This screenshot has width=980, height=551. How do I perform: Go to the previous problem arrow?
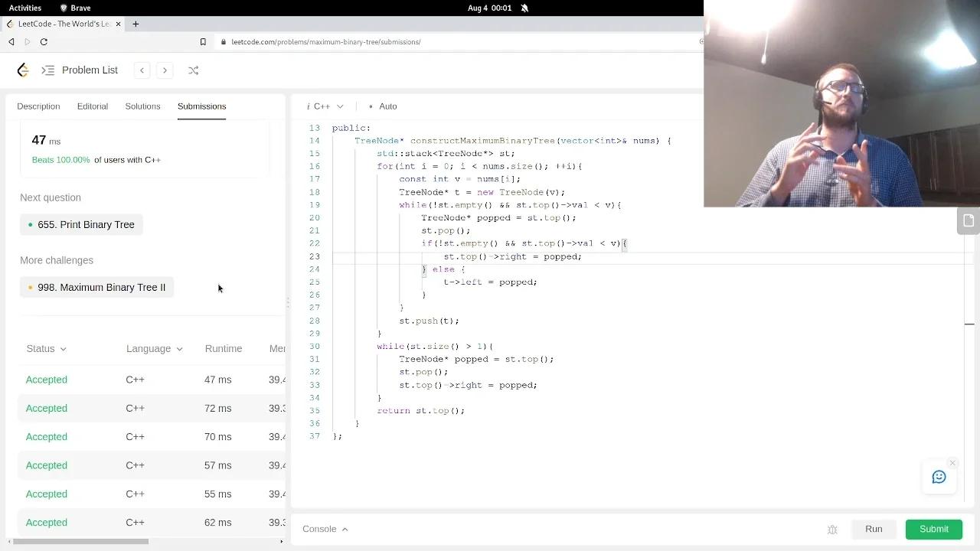142,70
